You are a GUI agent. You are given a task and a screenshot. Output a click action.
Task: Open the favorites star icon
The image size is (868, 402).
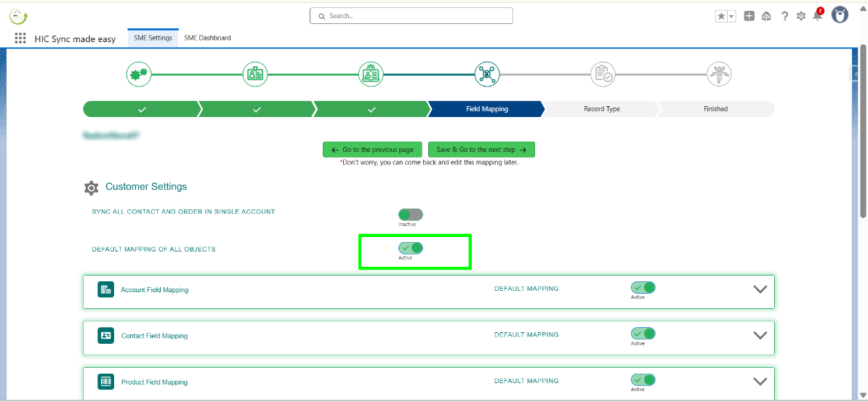point(721,16)
